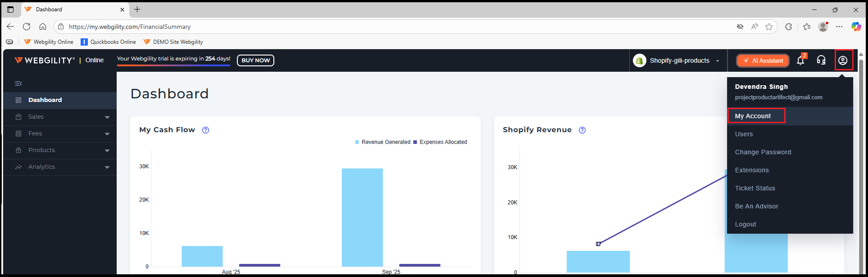Collapse the sidebar with the menu icon
Screen dimensions: 868x277
point(18,83)
